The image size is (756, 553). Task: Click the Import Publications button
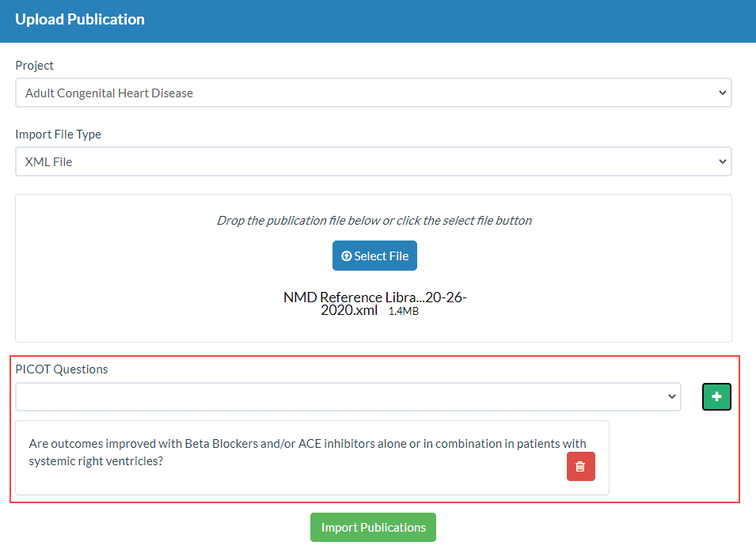[373, 528]
